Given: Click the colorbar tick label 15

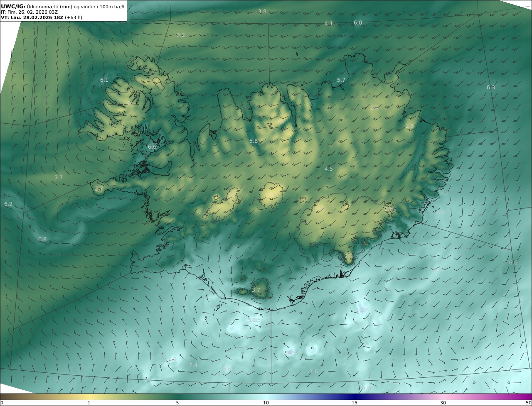Looking at the screenshot, I should click(x=355, y=403).
